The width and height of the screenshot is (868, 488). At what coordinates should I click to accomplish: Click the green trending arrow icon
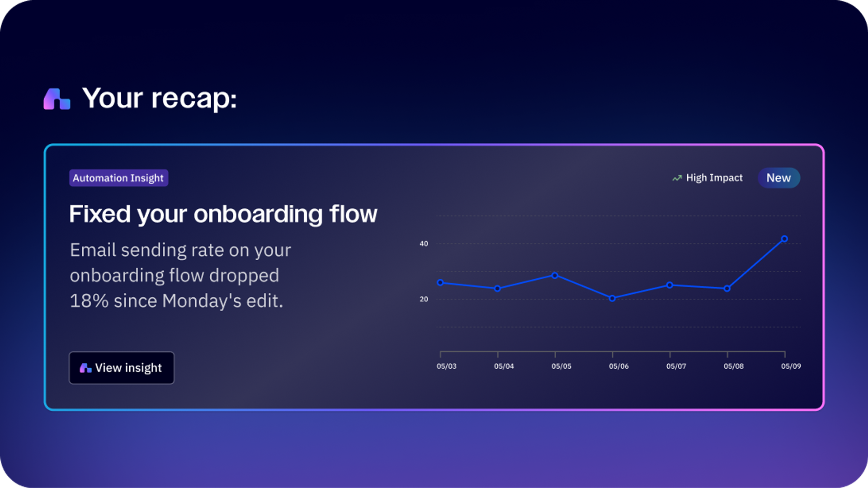point(677,178)
